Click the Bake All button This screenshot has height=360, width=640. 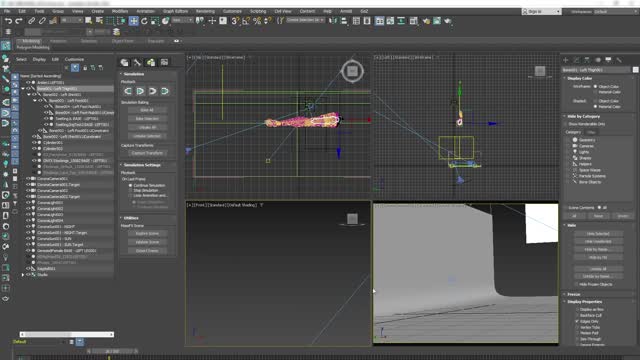pos(147,110)
